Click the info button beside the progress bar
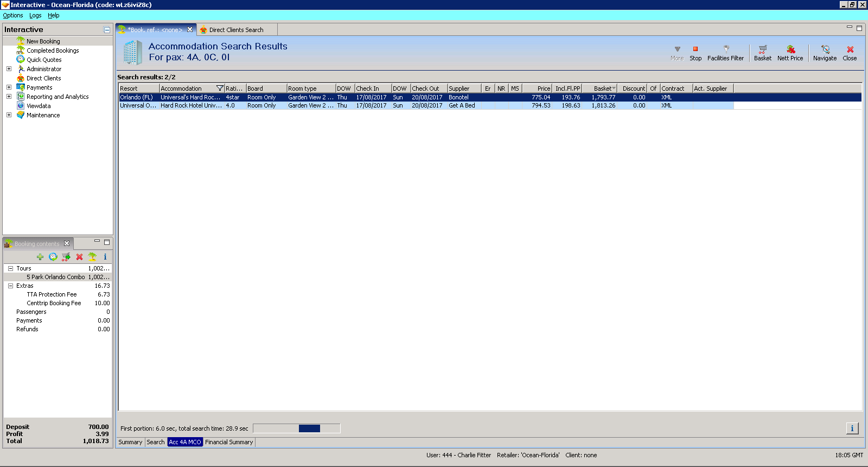 tap(852, 428)
